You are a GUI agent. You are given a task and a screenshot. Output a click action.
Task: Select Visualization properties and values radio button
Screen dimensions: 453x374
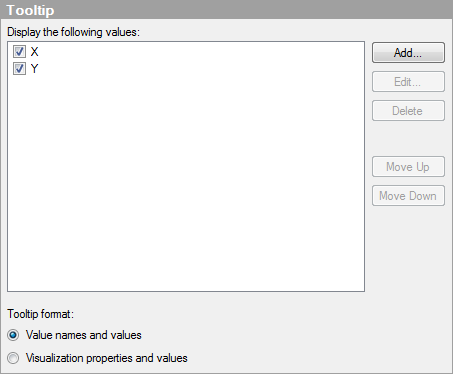coord(13,358)
